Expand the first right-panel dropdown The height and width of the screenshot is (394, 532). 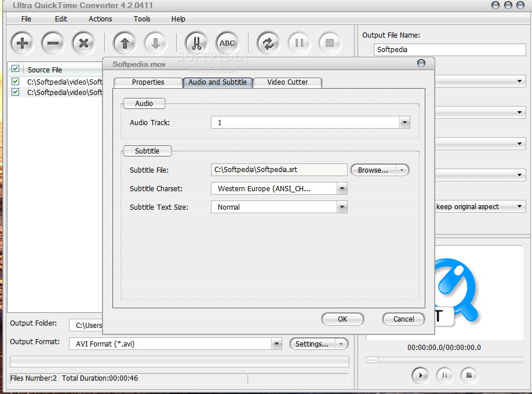pyautogui.click(x=519, y=81)
